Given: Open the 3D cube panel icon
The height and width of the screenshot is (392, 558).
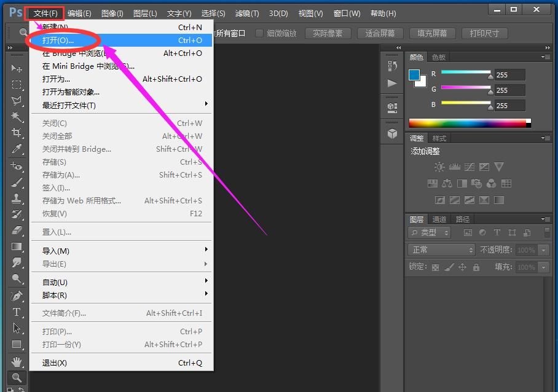Looking at the screenshot, I should [x=392, y=134].
